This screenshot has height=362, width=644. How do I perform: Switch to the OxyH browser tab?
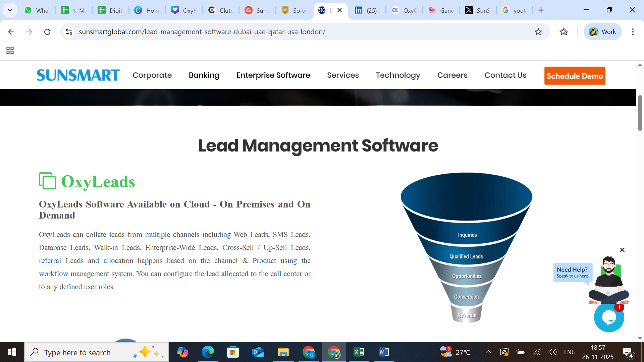[x=184, y=10]
